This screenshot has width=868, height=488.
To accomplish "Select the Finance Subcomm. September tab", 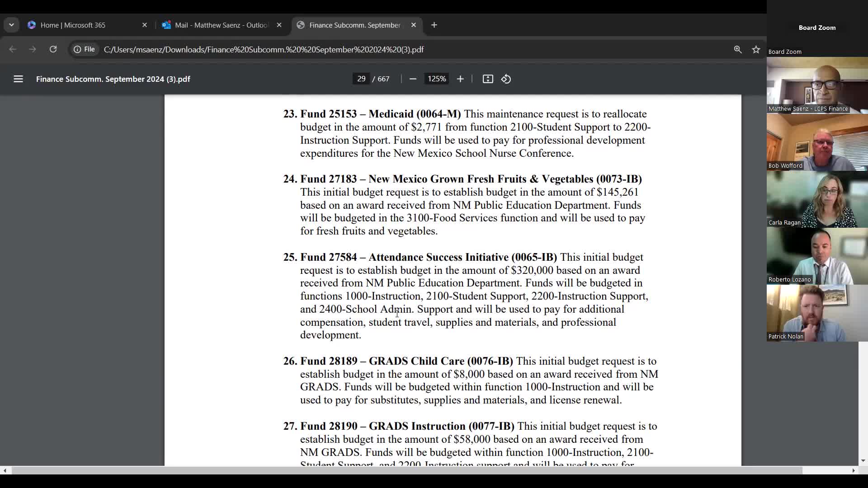I will pyautogui.click(x=357, y=25).
